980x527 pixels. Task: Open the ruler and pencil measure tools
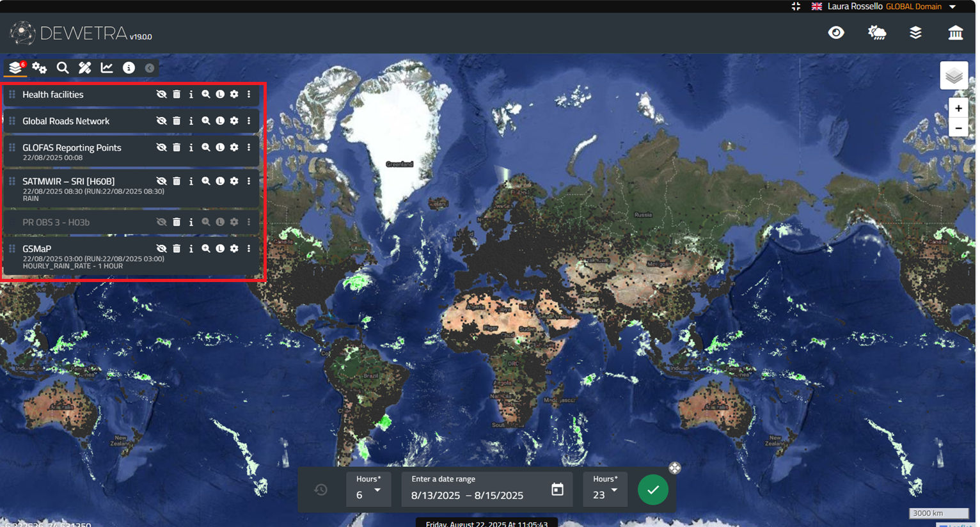[x=84, y=68]
